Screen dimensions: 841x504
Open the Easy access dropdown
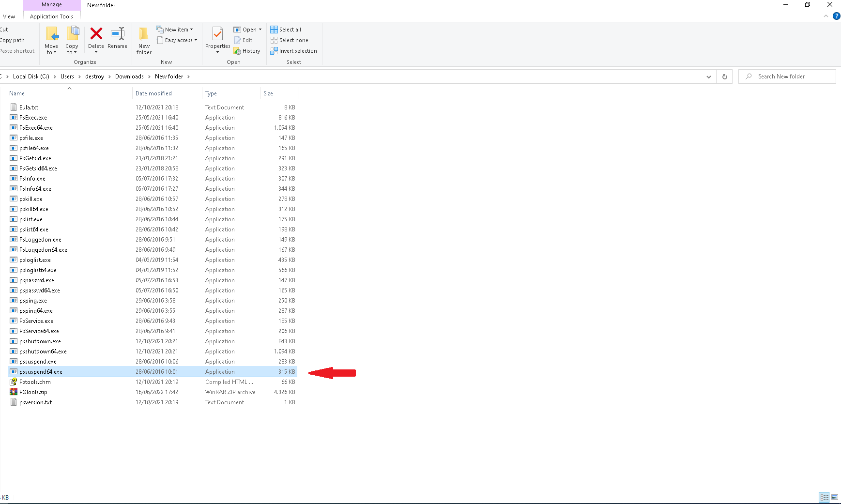(x=177, y=40)
